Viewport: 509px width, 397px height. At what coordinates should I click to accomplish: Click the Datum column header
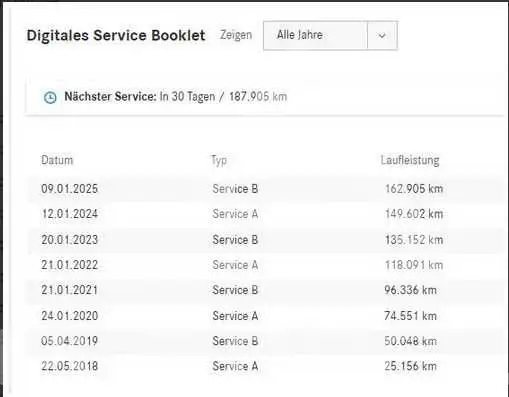point(57,160)
